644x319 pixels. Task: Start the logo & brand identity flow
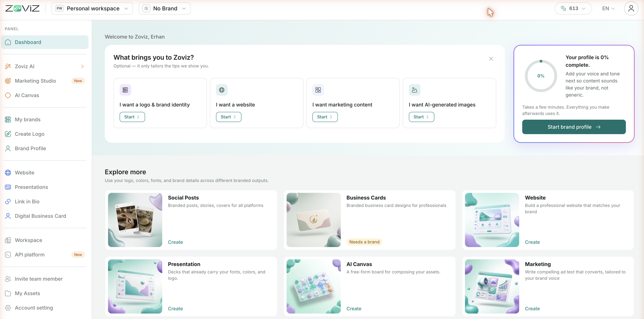pyautogui.click(x=132, y=117)
